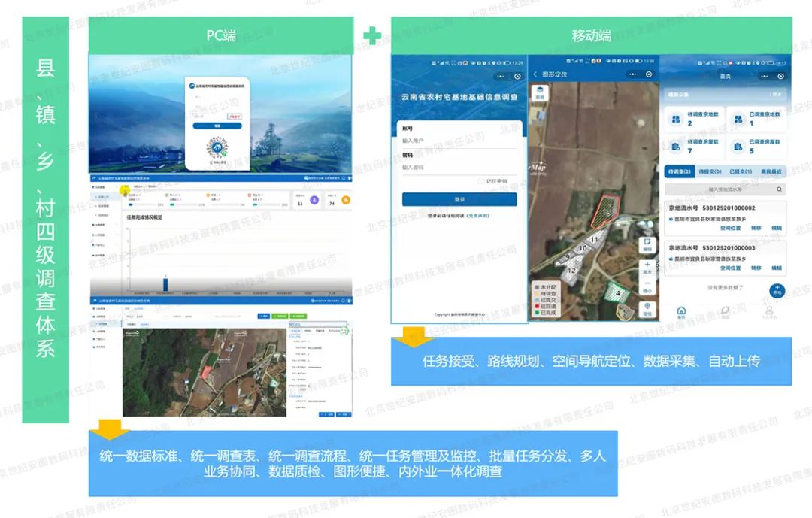Screen dimensions: 812x518
Task: Zoom out with the 缩小 minus button
Action: [647, 287]
